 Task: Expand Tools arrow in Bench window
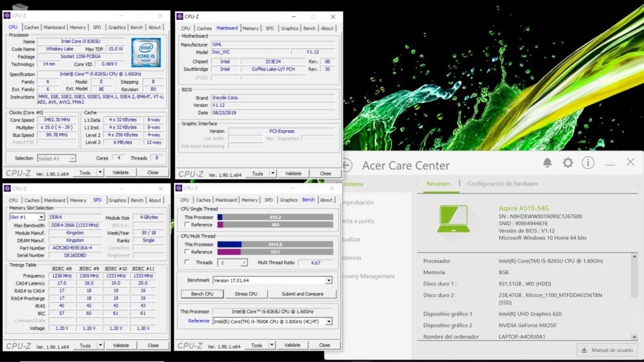(x=272, y=345)
